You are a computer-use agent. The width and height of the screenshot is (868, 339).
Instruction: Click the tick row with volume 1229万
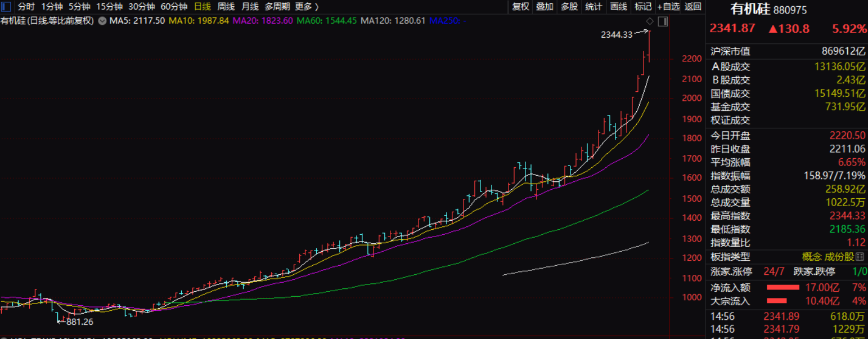pyautogui.click(x=788, y=329)
